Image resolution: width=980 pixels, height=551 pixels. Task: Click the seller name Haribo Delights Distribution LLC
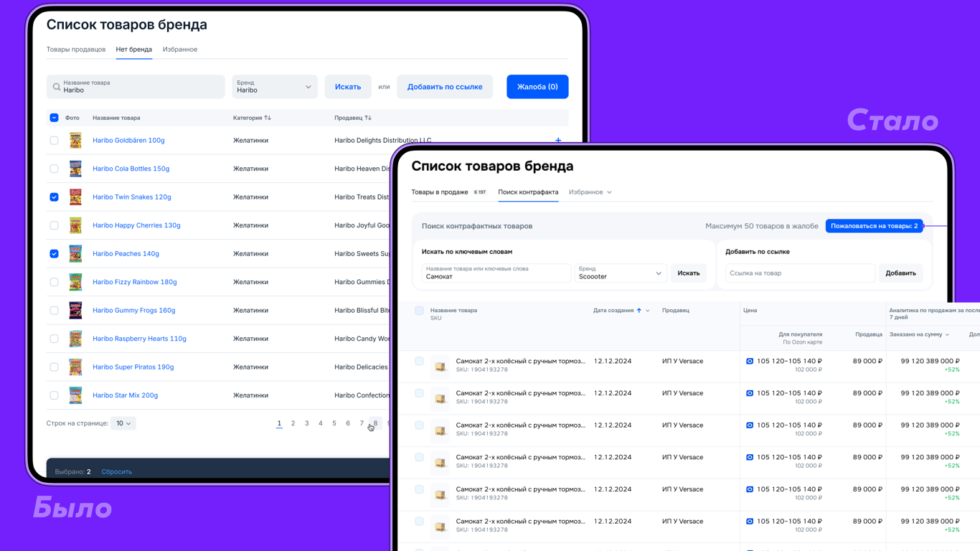coord(383,140)
